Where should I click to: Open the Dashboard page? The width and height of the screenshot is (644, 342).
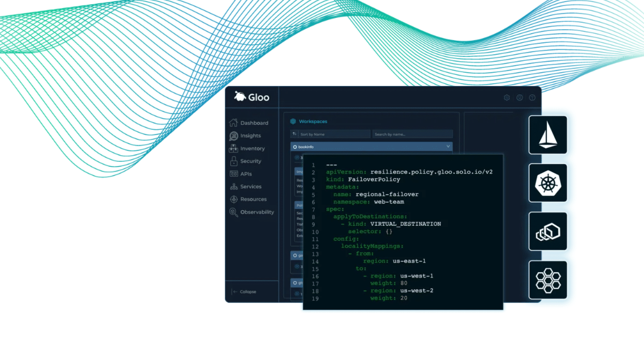249,123
